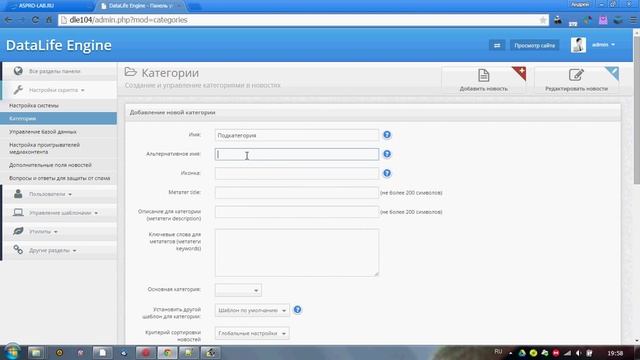
Task: Click the Альтернативное имя input field
Action: click(297, 154)
